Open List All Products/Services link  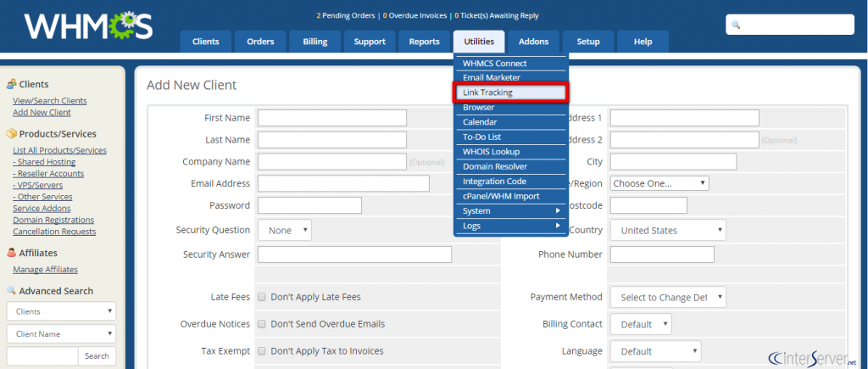pos(60,151)
